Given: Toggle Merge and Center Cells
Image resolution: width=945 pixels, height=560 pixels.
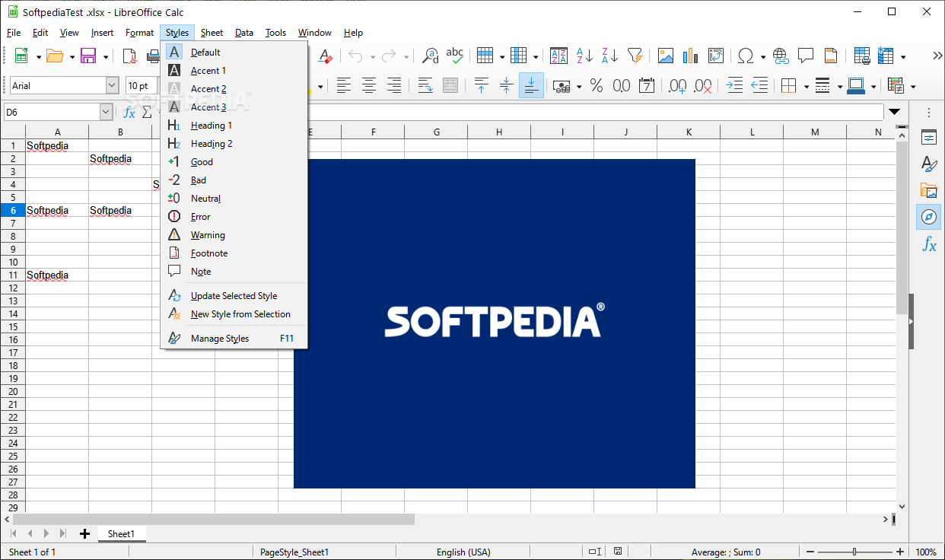Looking at the screenshot, I should 450,86.
